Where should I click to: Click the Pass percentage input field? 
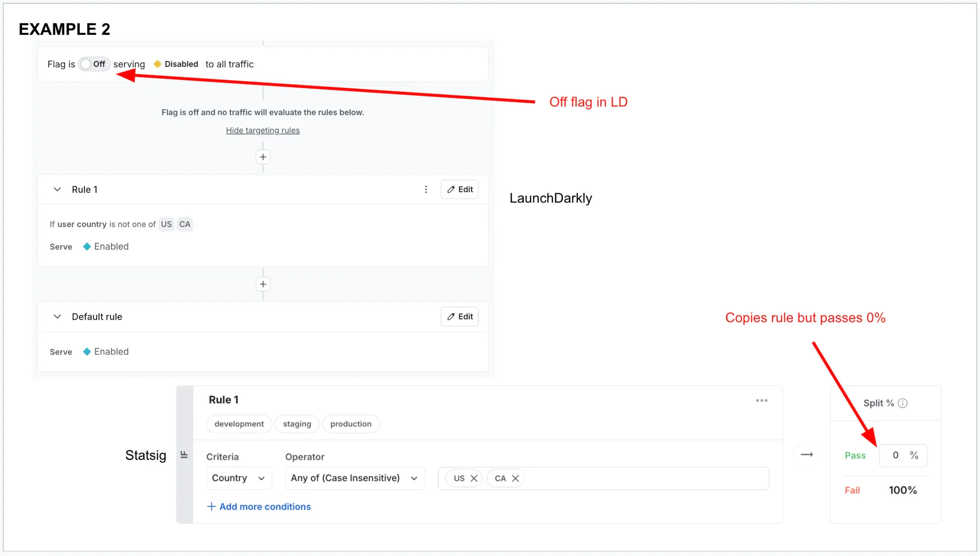coord(902,455)
